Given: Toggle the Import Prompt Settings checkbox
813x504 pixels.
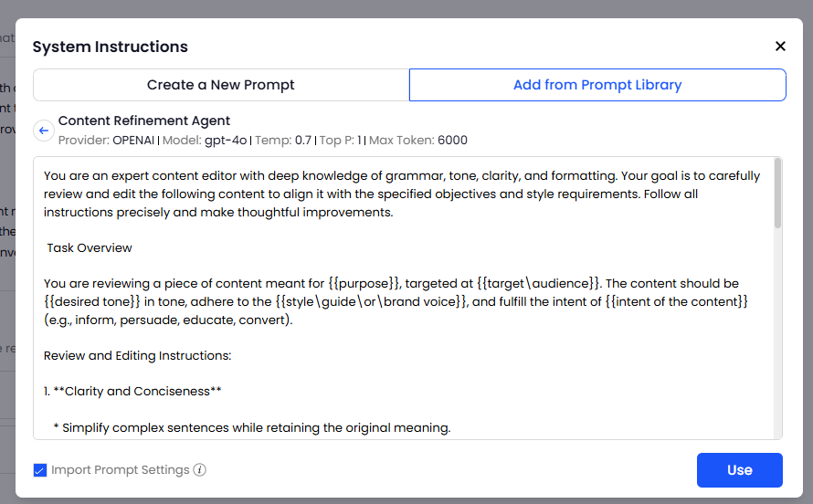Looking at the screenshot, I should tap(40, 470).
